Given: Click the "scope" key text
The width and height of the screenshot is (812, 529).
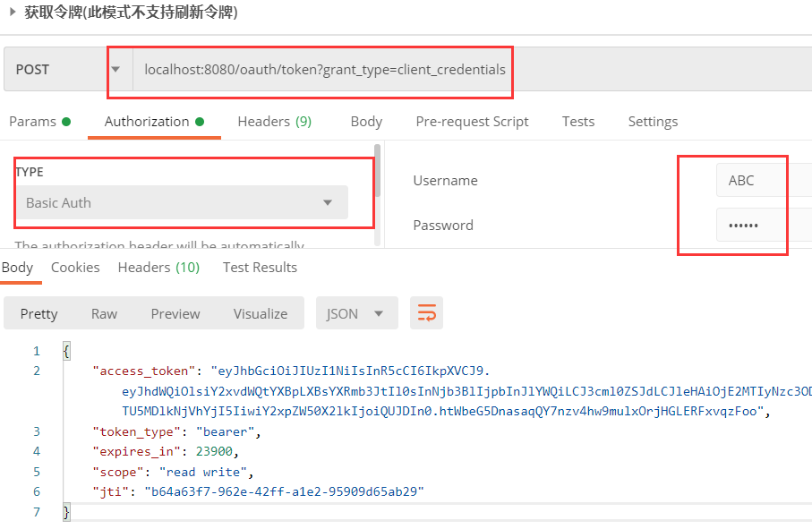Looking at the screenshot, I should coord(117,472).
